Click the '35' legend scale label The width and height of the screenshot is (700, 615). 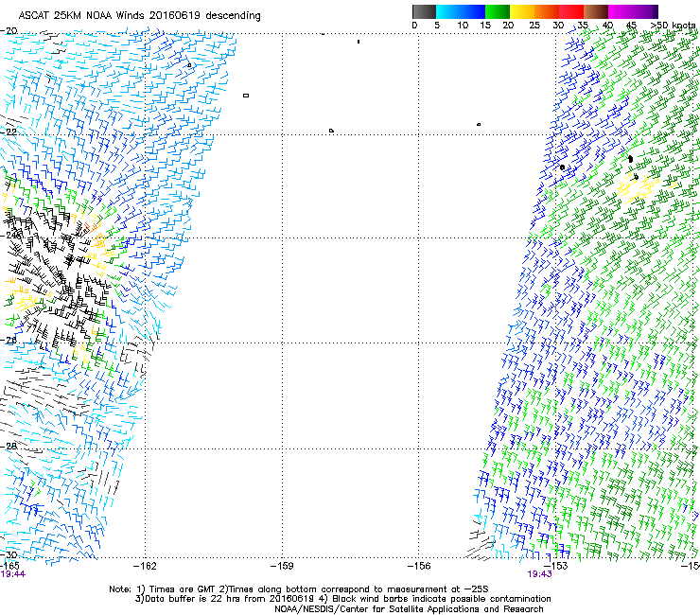tap(583, 26)
